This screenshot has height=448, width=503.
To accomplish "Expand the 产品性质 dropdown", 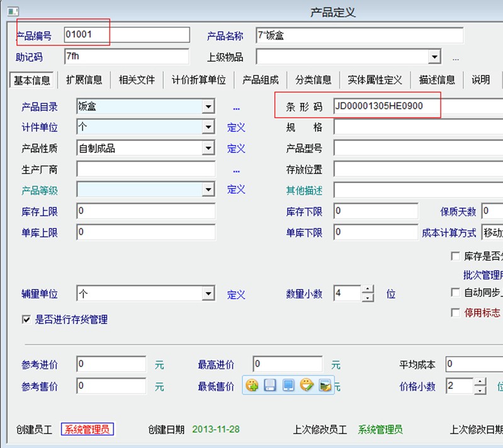I will coord(208,148).
